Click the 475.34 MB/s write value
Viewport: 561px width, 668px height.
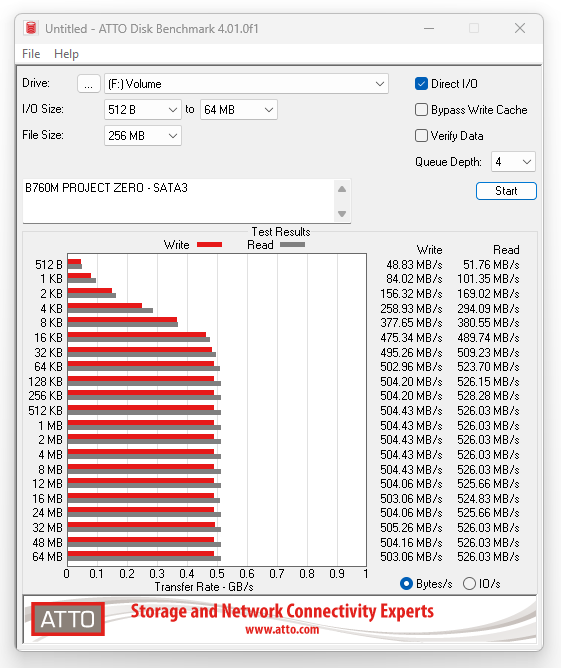[411, 337]
